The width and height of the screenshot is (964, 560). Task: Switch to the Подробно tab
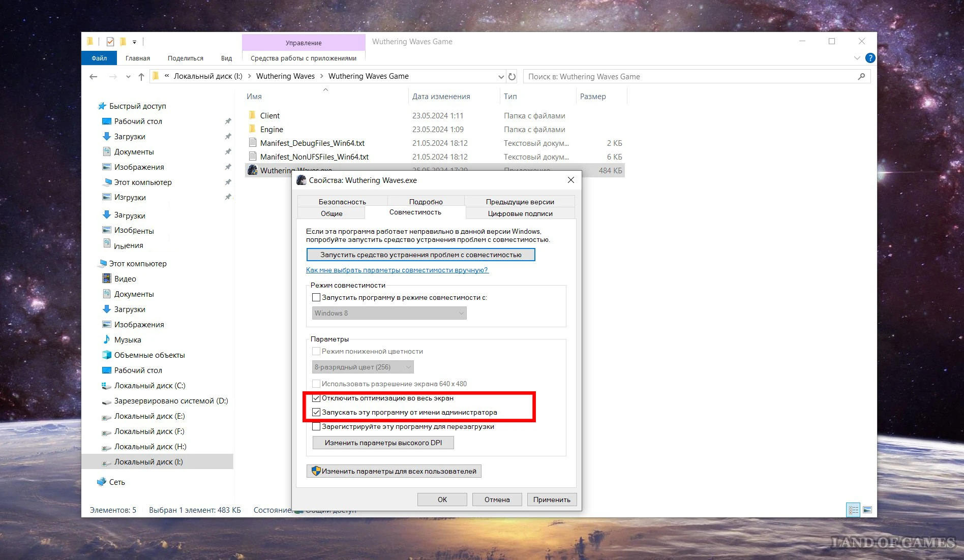click(x=426, y=202)
